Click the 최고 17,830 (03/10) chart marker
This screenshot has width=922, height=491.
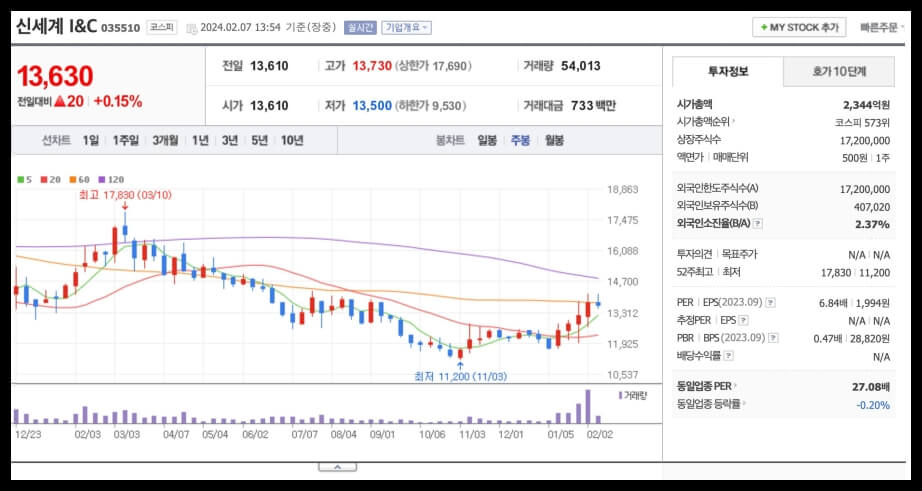pyautogui.click(x=125, y=195)
